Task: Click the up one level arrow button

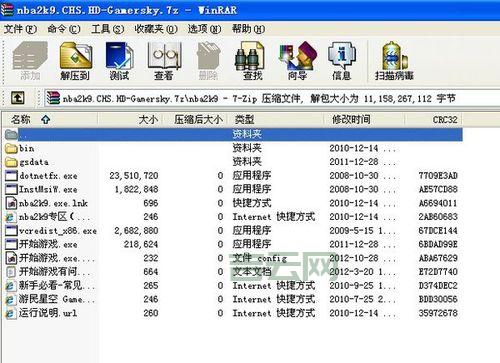Action: click(18, 98)
